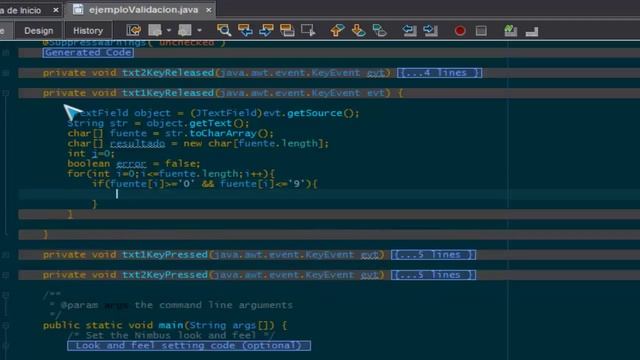The image size is (640, 360).
Task: Click txt1KeyPressed '{...5 lines }' fold box
Action: (433, 255)
